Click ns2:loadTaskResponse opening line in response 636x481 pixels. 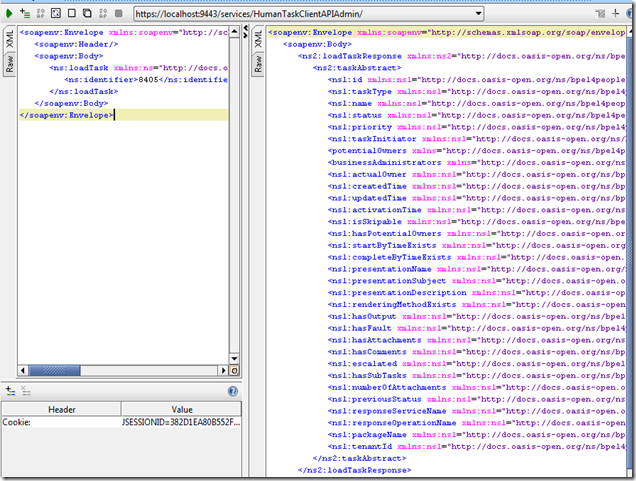point(461,56)
